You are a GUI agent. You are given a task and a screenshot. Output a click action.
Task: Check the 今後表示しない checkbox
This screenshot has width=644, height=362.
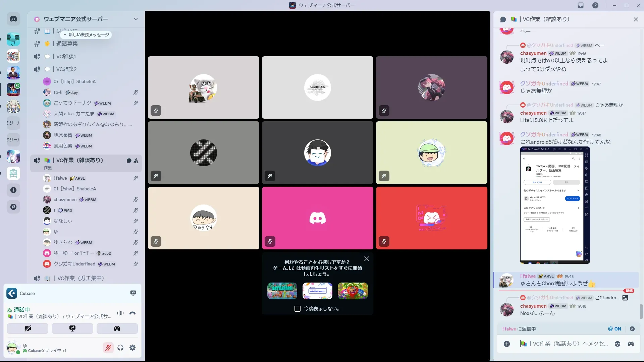pos(297,309)
